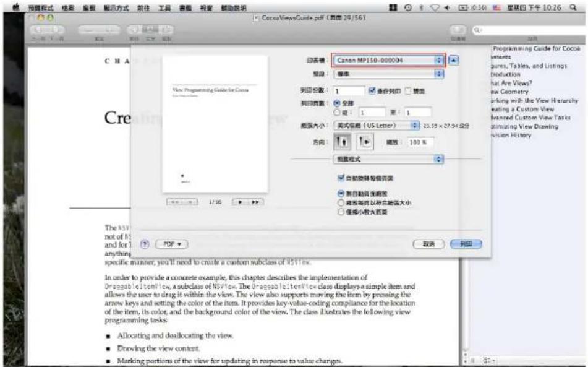Click the toolbar search field
The height and width of the screenshot is (367, 588).
529,30
